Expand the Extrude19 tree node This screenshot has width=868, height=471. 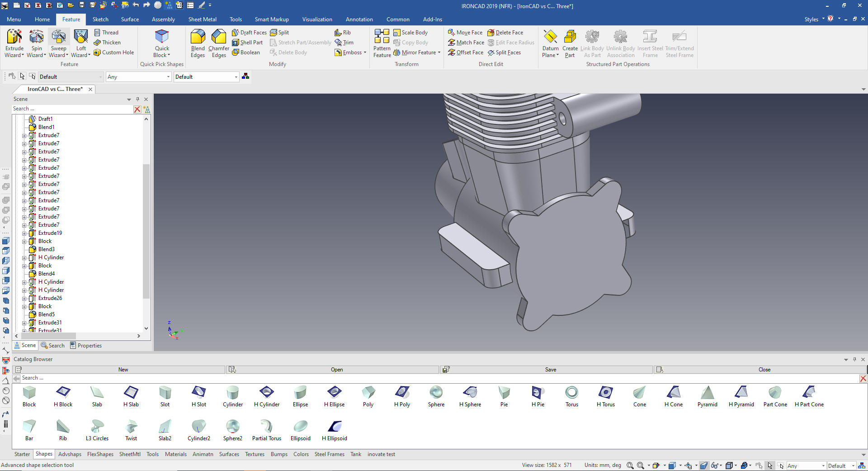tap(24, 233)
